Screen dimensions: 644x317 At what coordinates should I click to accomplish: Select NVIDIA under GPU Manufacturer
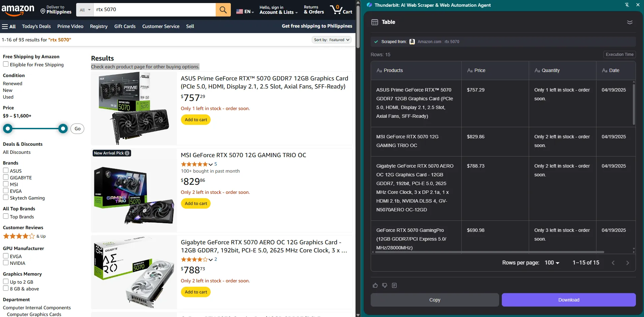point(6,263)
